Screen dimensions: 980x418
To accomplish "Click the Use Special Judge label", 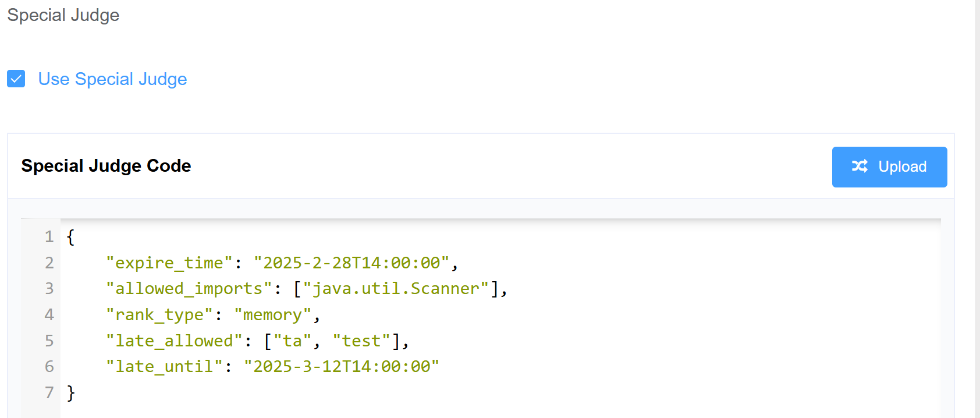I will pos(112,79).
